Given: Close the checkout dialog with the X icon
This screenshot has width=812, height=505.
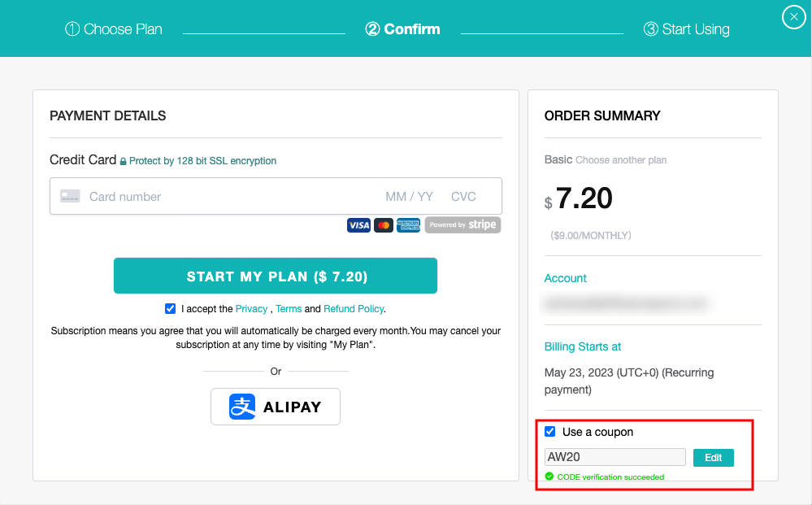Looking at the screenshot, I should [793, 17].
